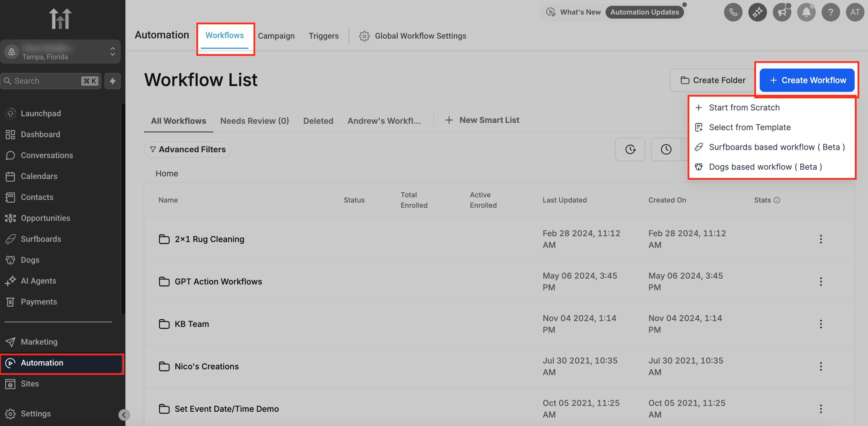868x426 pixels.
Task: Open the Nico's Creations folder
Action: coord(206,366)
